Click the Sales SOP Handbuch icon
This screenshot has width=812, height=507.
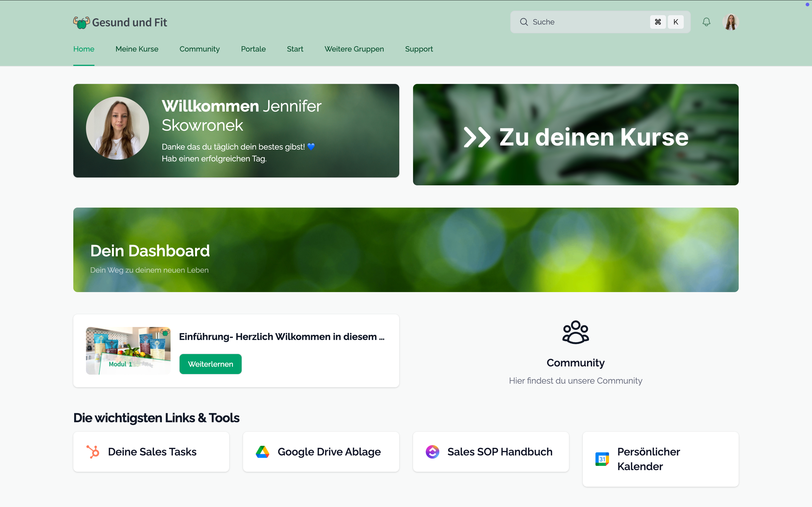point(432,452)
